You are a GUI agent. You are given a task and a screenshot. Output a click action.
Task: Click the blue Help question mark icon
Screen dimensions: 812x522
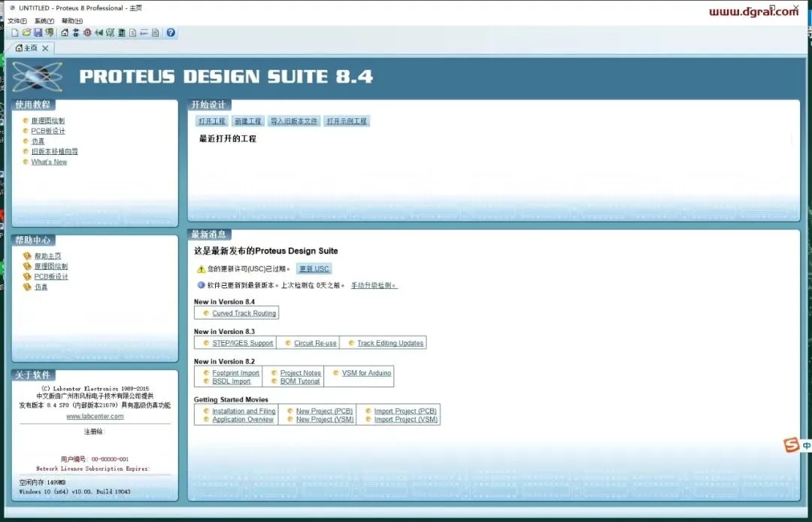point(171,32)
